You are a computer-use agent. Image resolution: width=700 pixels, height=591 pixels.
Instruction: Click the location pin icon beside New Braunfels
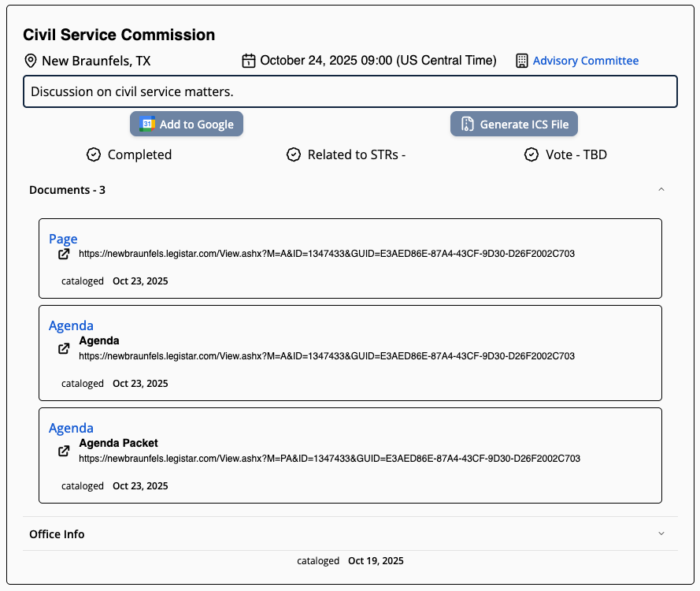[x=31, y=61]
